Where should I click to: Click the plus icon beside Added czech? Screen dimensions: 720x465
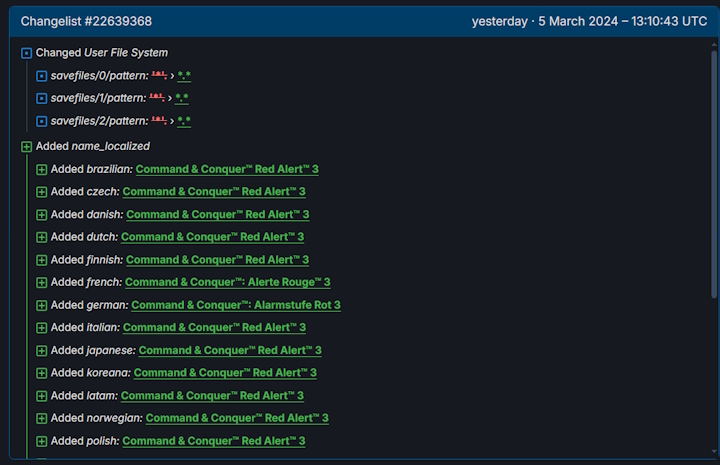41,192
